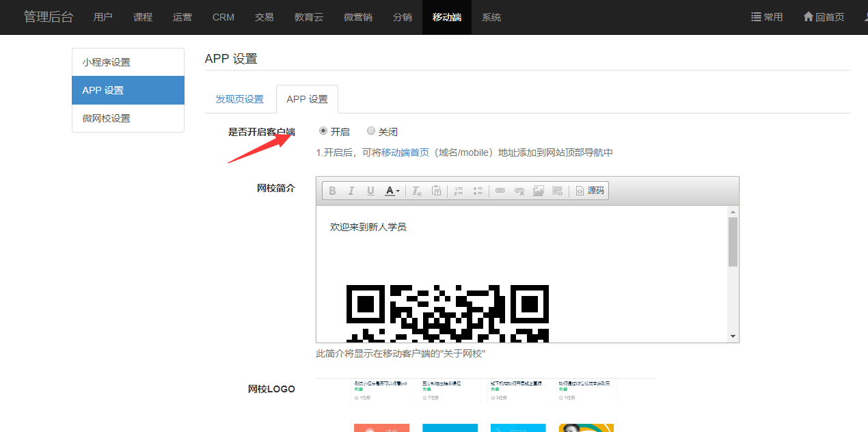Open the 教育云 menu in navbar

(308, 17)
